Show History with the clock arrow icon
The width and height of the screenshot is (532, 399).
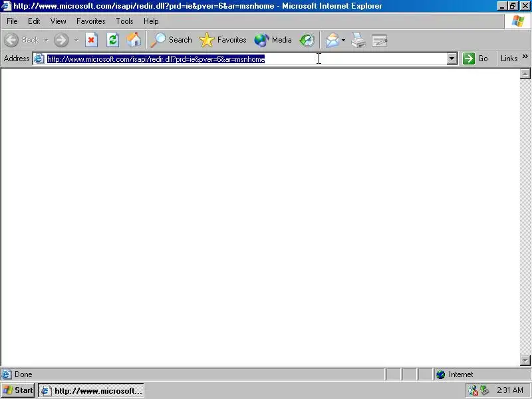pyautogui.click(x=307, y=40)
